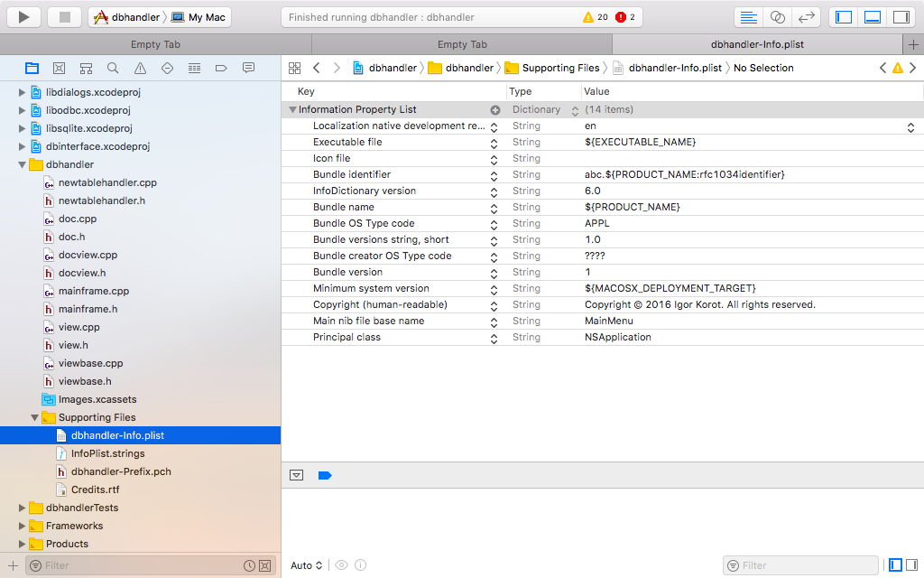Open the dbhandler scheme selector
Image resolution: width=924 pixels, height=578 pixels.
127,17
